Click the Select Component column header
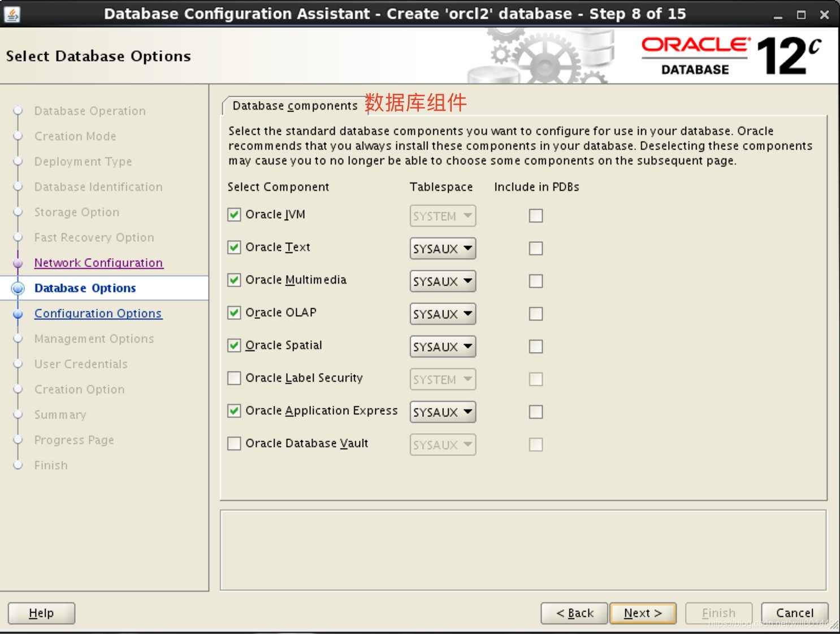This screenshot has width=840, height=634. pos(278,187)
